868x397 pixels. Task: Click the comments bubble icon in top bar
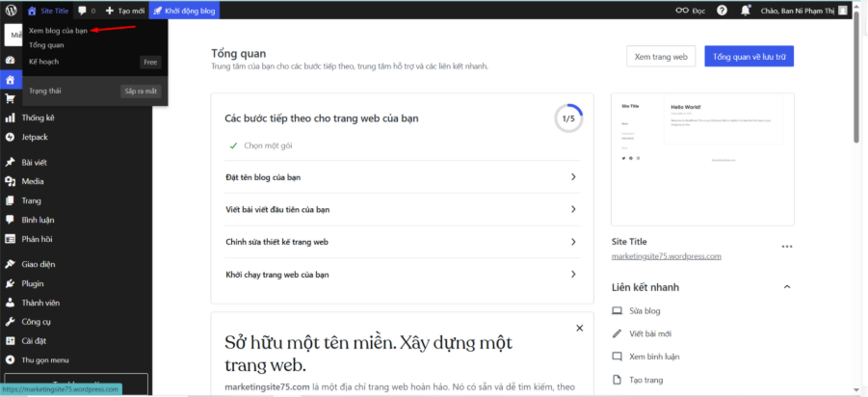click(86, 11)
